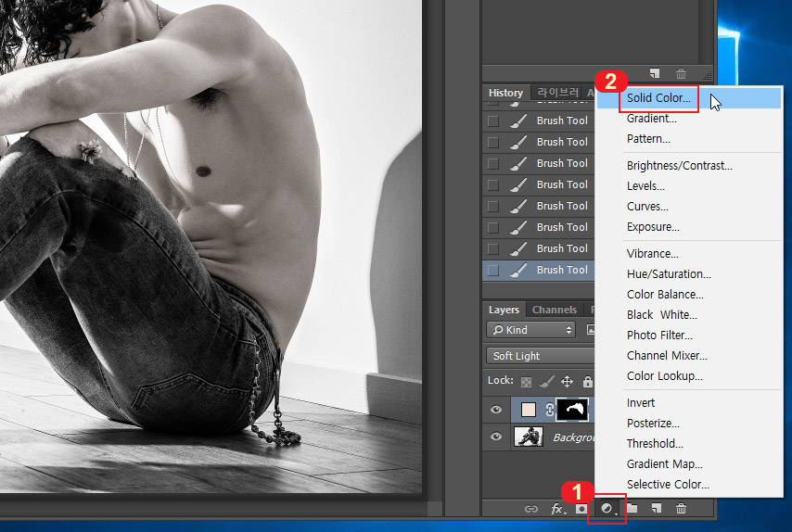792x532 pixels.
Task: Click the mask link chain on fill layer
Action: tap(549, 410)
